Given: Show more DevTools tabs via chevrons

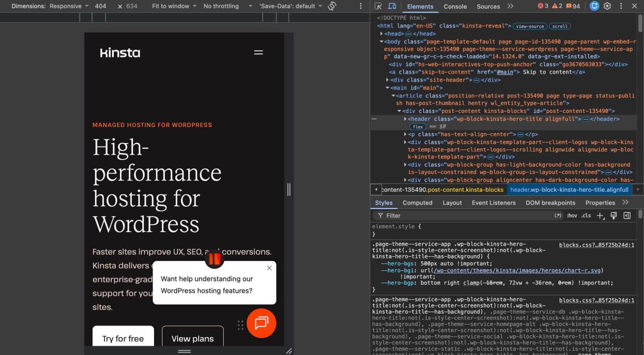Looking at the screenshot, I should click(510, 6).
